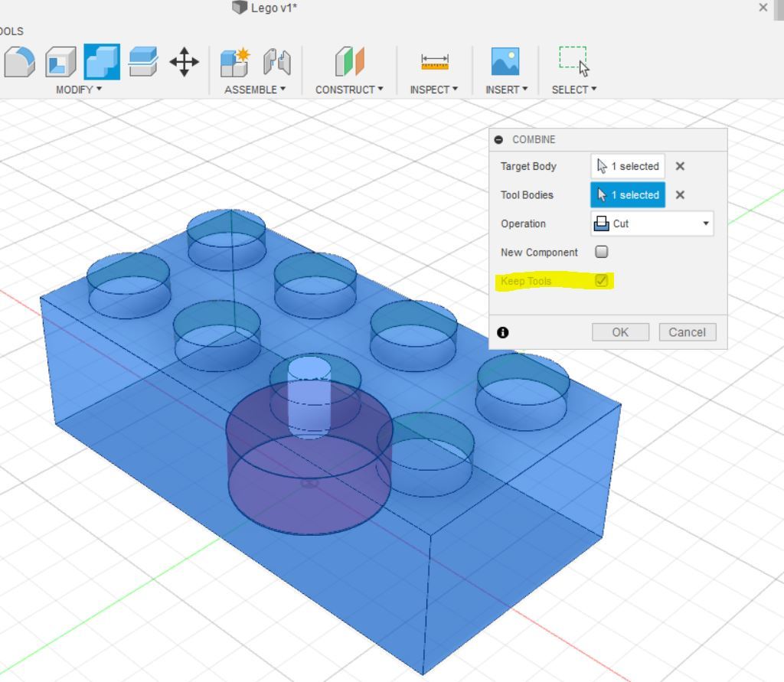
Task: Click Cancel in the Combine dialog
Action: click(688, 332)
